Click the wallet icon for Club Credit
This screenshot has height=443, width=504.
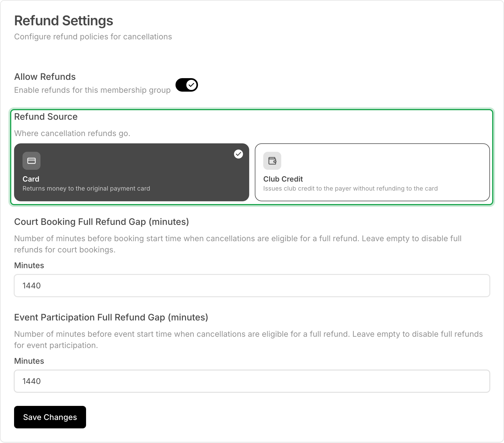(x=272, y=161)
